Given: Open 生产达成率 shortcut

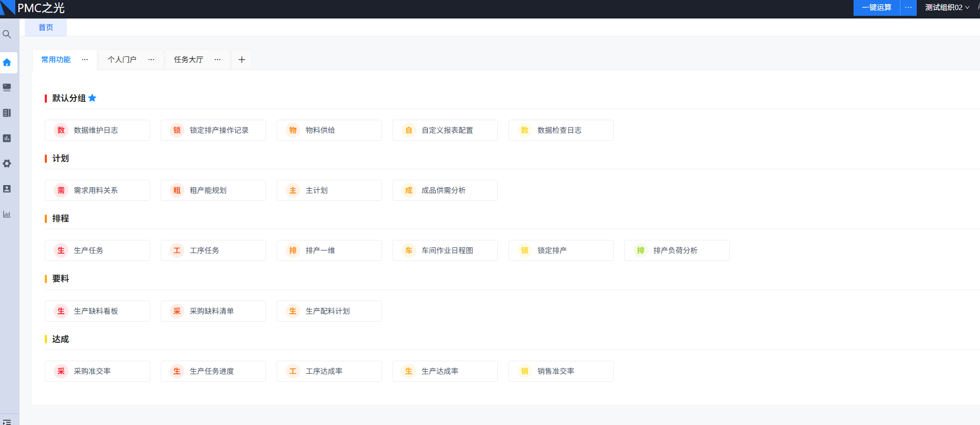Looking at the screenshot, I should (x=445, y=371).
